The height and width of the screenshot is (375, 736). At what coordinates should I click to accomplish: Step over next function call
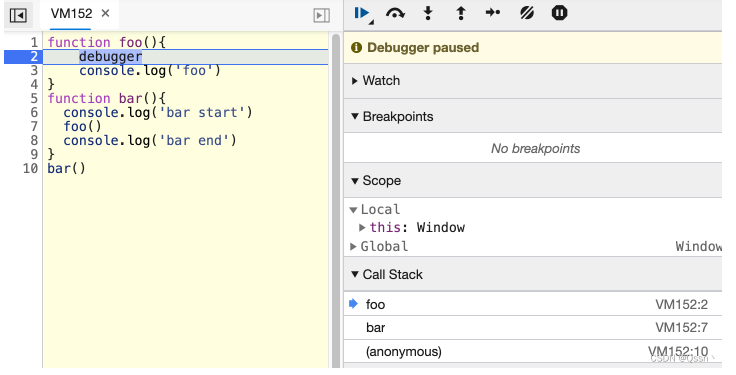click(395, 13)
